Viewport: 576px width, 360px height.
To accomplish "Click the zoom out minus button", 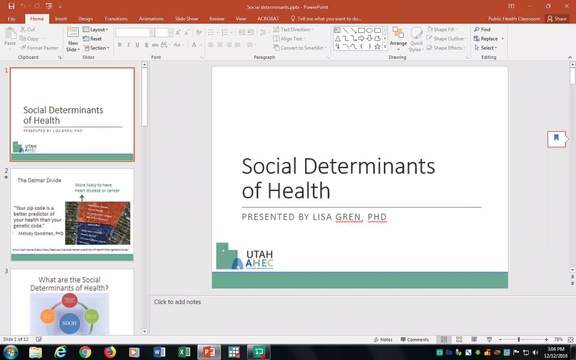I will [x=500, y=339].
